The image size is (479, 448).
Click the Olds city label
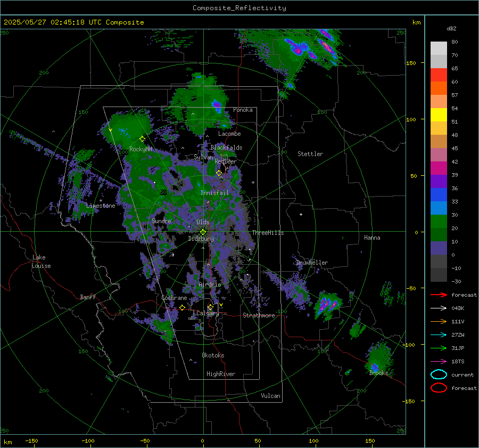[203, 222]
